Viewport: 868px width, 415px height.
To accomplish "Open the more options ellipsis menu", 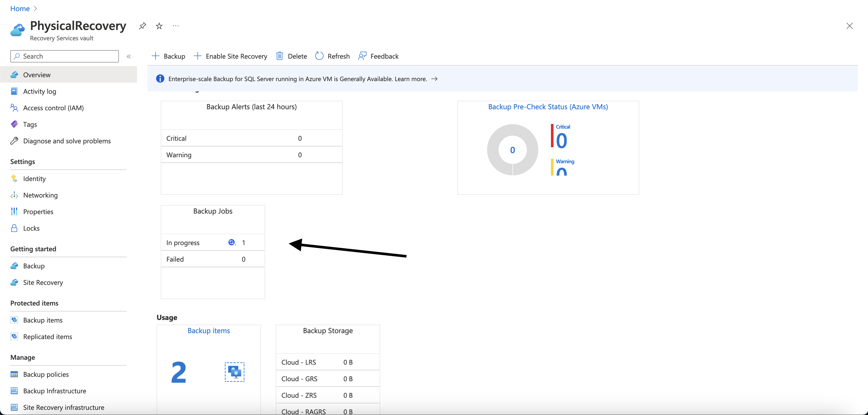I will [x=175, y=26].
